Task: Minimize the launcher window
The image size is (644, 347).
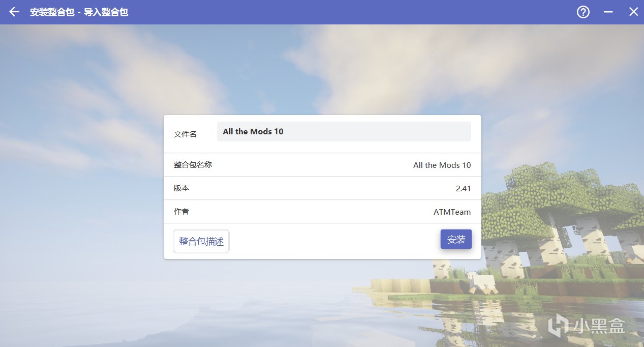Action: pyautogui.click(x=608, y=12)
